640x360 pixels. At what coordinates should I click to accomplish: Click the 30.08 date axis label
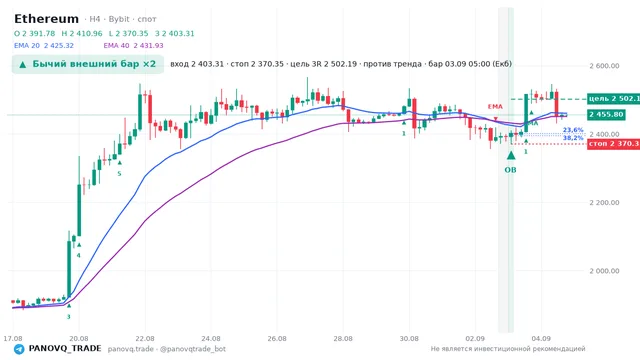(x=409, y=339)
